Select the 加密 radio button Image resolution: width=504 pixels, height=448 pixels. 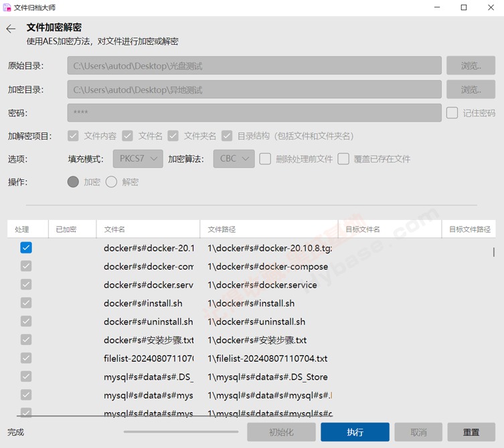tap(73, 182)
